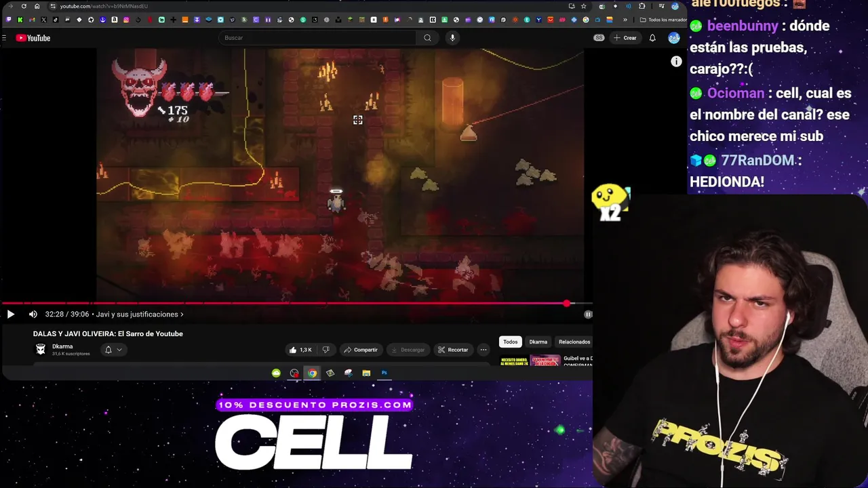Screen dimensions: 868x488
Task: Open the TikTok bookmark in bookmarks bar
Action: 56,20
